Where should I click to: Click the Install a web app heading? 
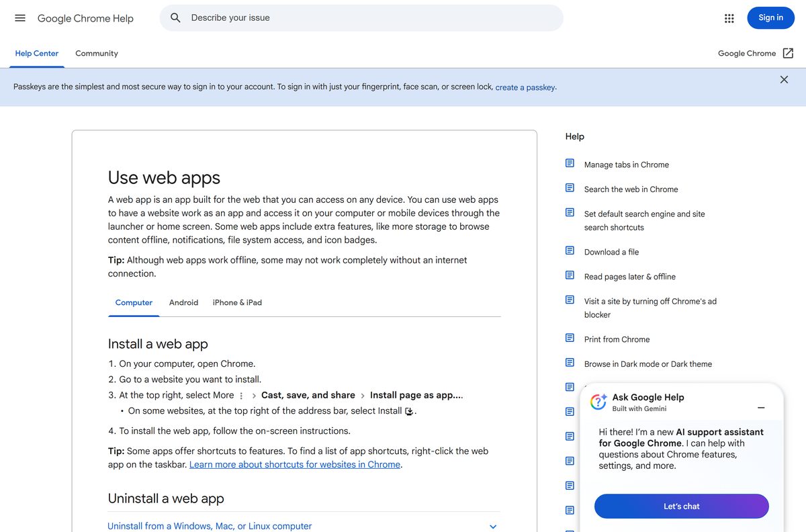tap(158, 344)
